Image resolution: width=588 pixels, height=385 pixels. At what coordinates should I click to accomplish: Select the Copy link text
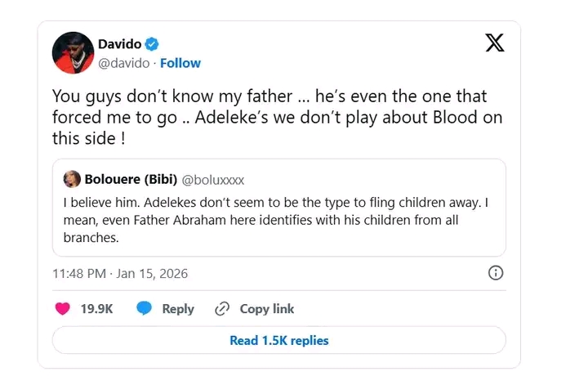[x=267, y=308]
